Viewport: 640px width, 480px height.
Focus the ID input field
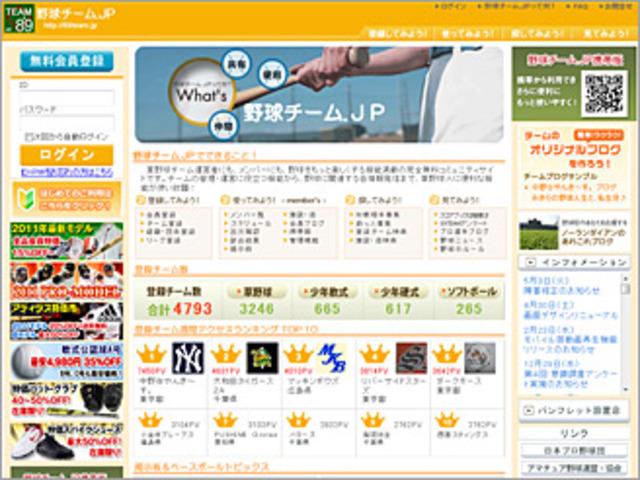[x=68, y=98]
